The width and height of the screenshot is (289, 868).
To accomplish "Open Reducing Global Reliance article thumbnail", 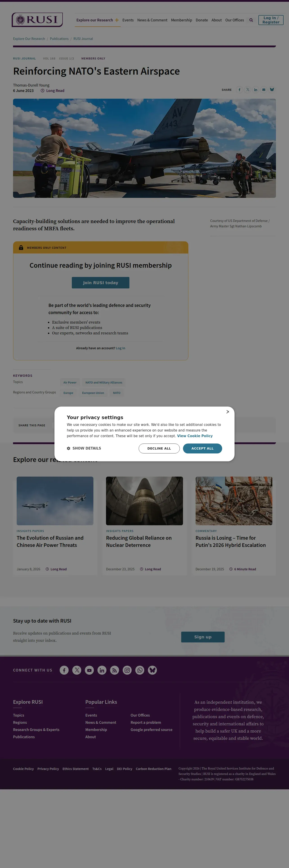I will coord(144,501).
